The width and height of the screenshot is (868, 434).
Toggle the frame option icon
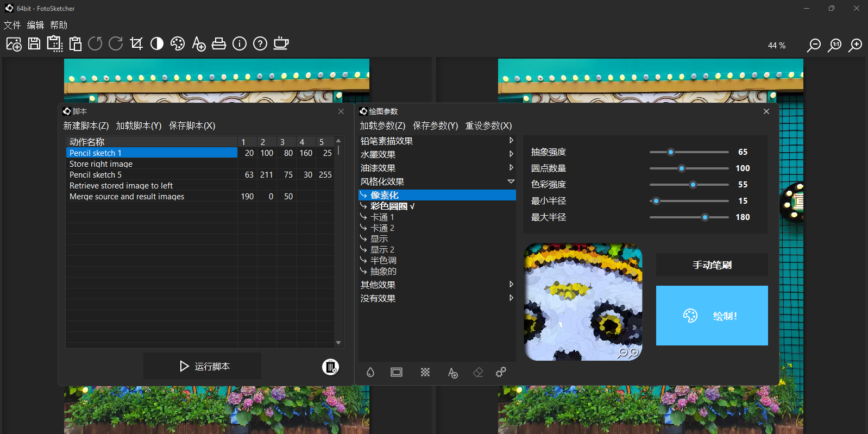pos(397,372)
